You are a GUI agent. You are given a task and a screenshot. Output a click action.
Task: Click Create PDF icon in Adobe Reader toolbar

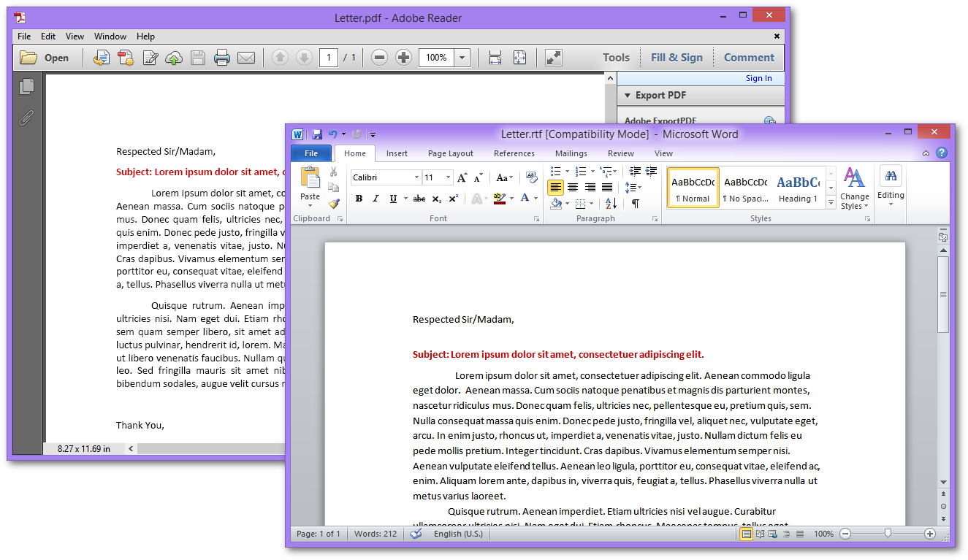(126, 58)
